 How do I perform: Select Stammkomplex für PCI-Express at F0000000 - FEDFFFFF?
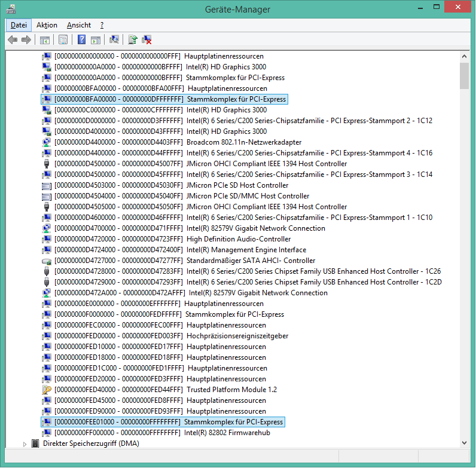pos(169,314)
